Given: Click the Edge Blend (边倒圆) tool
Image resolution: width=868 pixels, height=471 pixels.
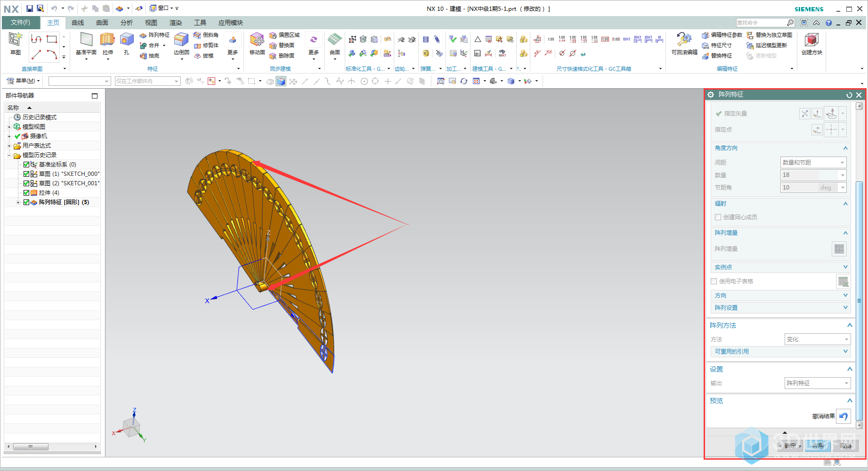Looking at the screenshot, I should click(181, 43).
